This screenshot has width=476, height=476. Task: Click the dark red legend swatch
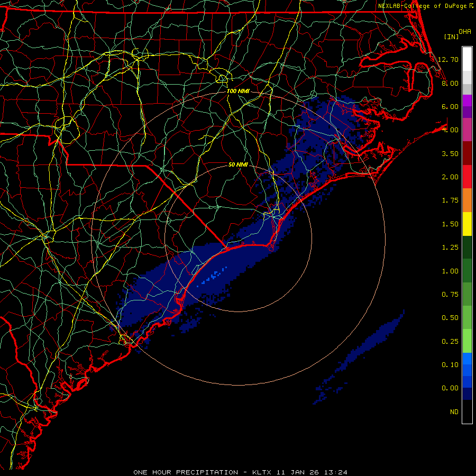[x=467, y=153]
